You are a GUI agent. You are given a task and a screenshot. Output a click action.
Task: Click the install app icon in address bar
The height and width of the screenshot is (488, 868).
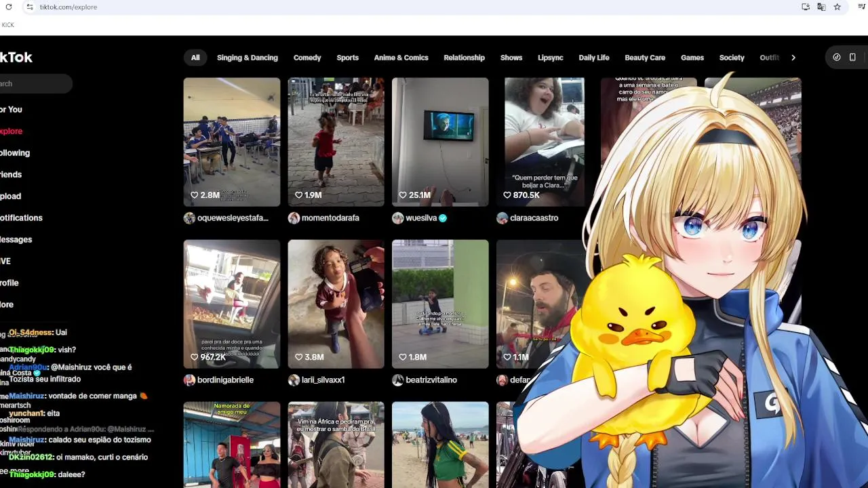[x=806, y=7]
